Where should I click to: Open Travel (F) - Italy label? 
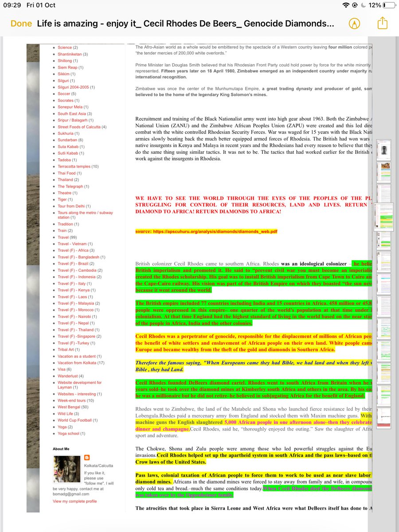[x=71, y=284]
